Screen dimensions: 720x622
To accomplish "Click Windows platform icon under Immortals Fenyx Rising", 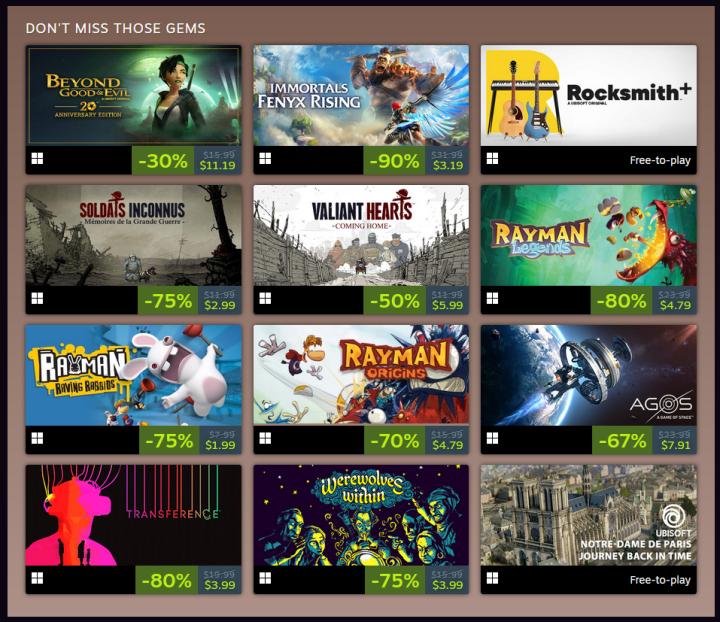I will pos(265,159).
